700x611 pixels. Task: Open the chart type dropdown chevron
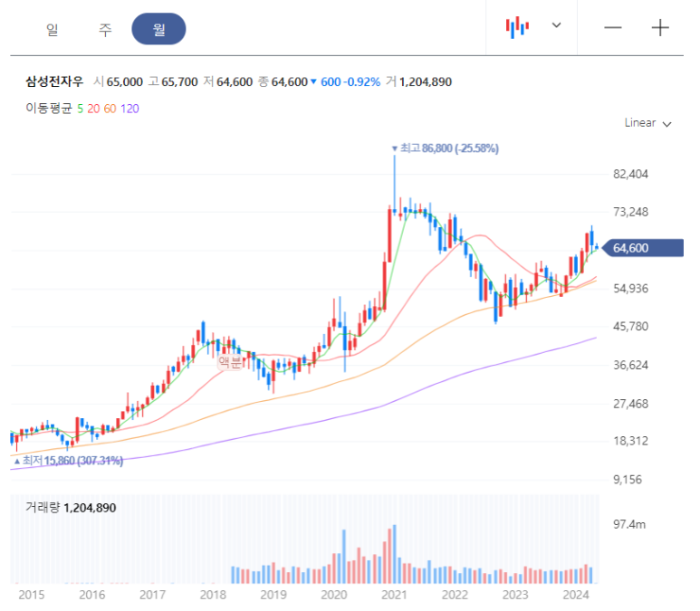pos(556,25)
